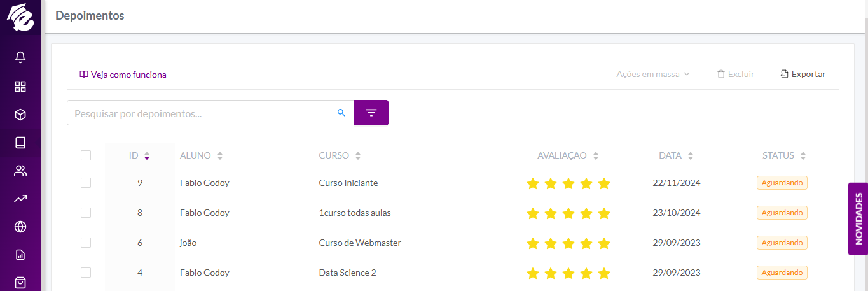The width and height of the screenshot is (868, 291).
Task: Click course name Curso de Webmaster
Action: pos(360,243)
